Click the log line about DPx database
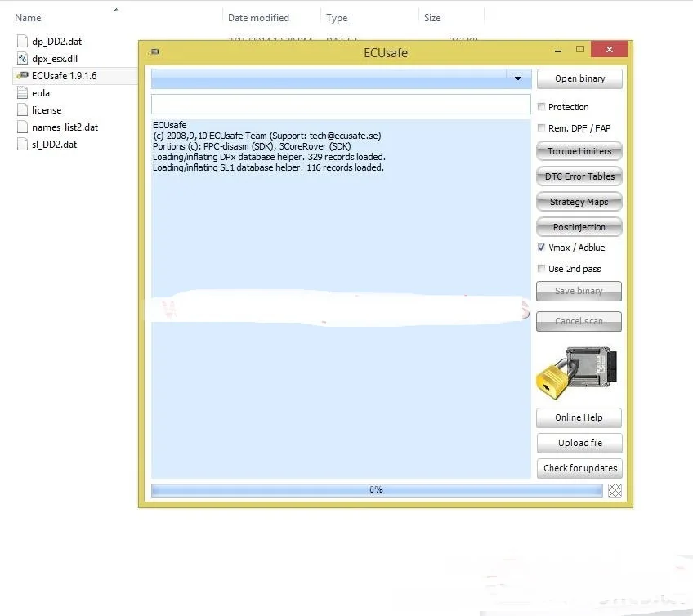 coord(269,157)
